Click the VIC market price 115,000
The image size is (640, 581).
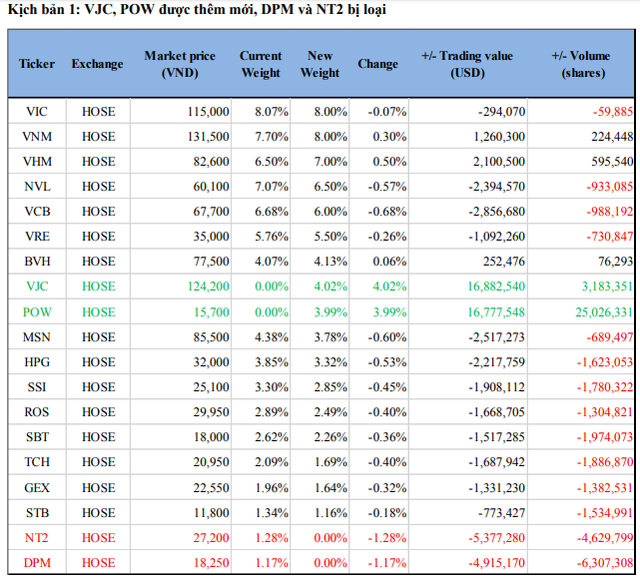pyautogui.click(x=208, y=111)
